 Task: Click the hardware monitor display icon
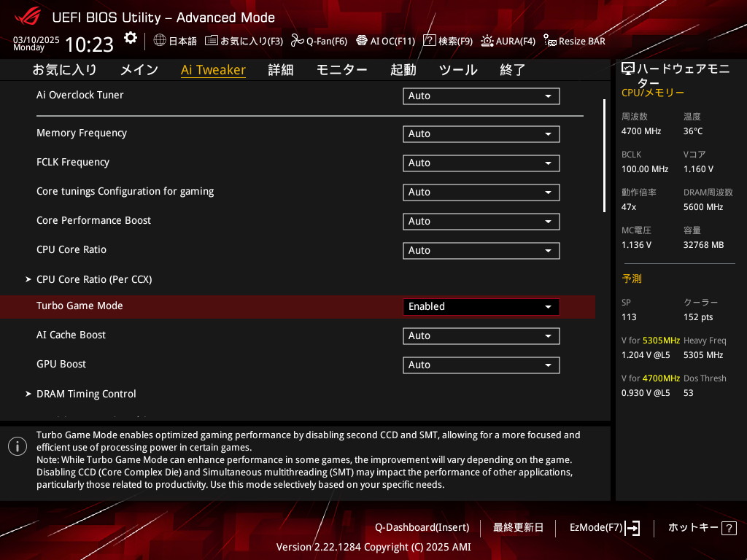point(628,69)
